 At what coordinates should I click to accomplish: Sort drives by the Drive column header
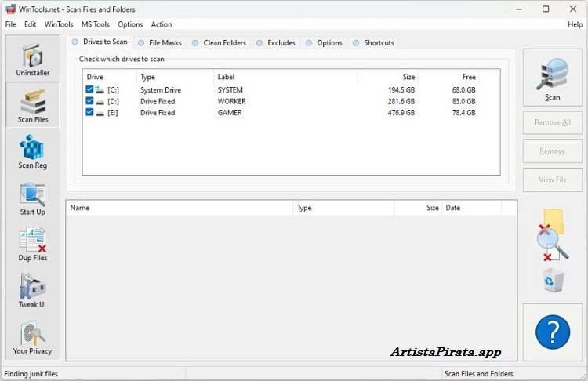tap(110, 77)
